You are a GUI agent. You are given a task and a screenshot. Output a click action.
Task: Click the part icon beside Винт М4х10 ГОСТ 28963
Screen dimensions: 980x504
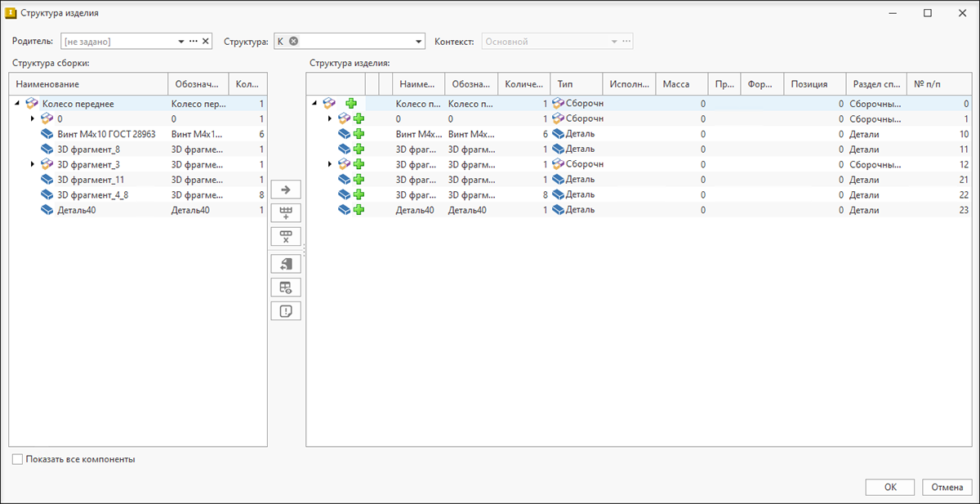click(x=47, y=134)
